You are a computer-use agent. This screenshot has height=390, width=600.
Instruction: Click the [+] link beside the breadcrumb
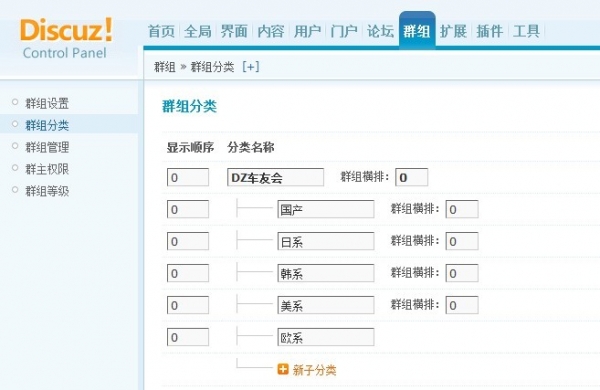pyautogui.click(x=251, y=67)
